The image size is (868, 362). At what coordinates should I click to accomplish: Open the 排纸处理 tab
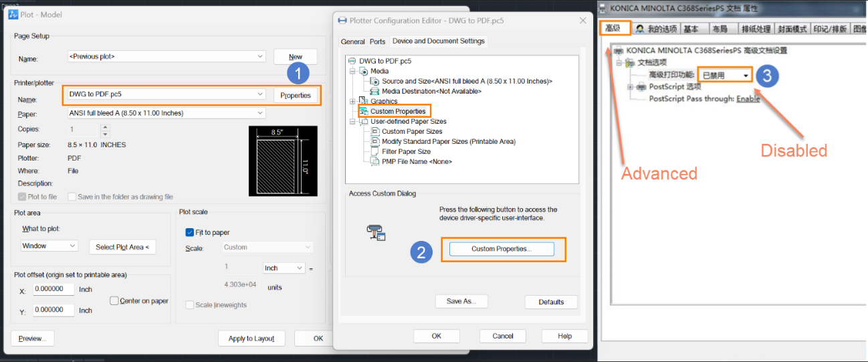tap(756, 29)
